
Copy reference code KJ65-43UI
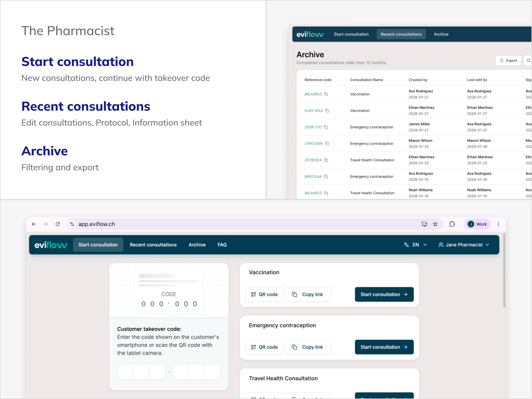click(x=327, y=111)
